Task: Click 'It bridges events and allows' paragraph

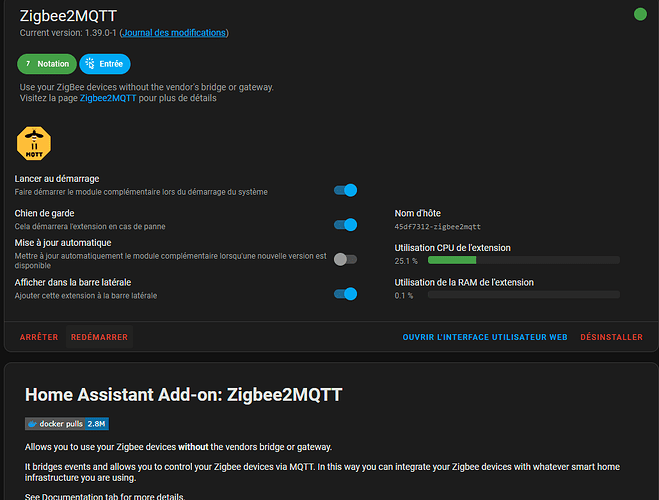Action: tap(322, 472)
